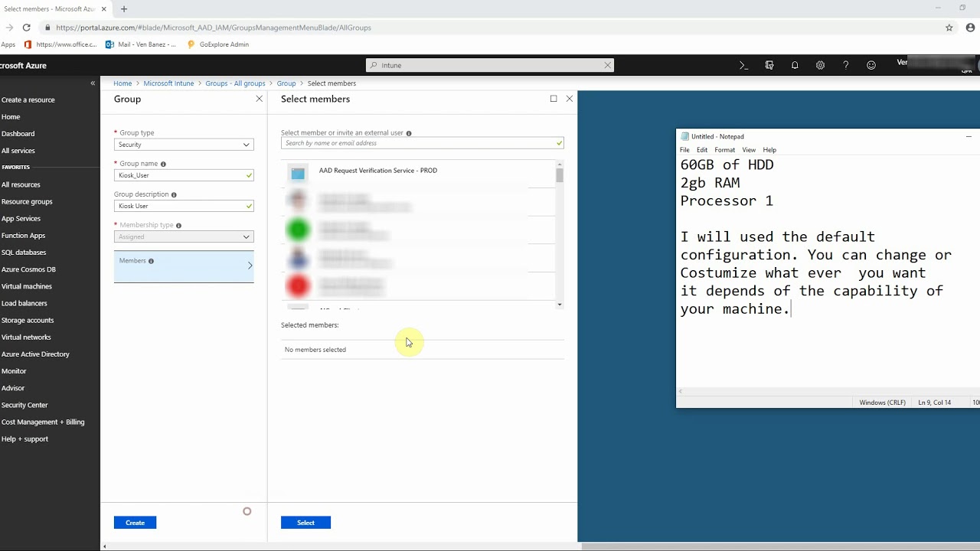The image size is (980, 551).
Task: Open the Directory and subscription filter icon
Action: 769,65
